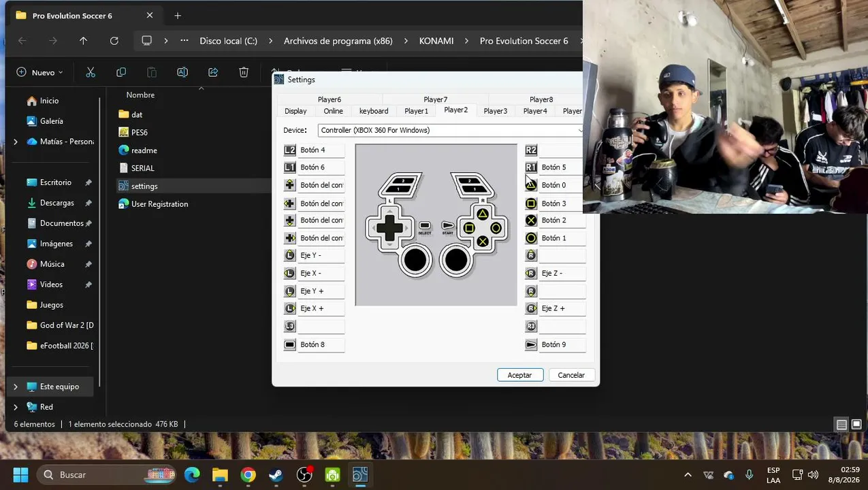Open the Juegos folder in the sidebar
The image size is (868, 490).
[52, 305]
